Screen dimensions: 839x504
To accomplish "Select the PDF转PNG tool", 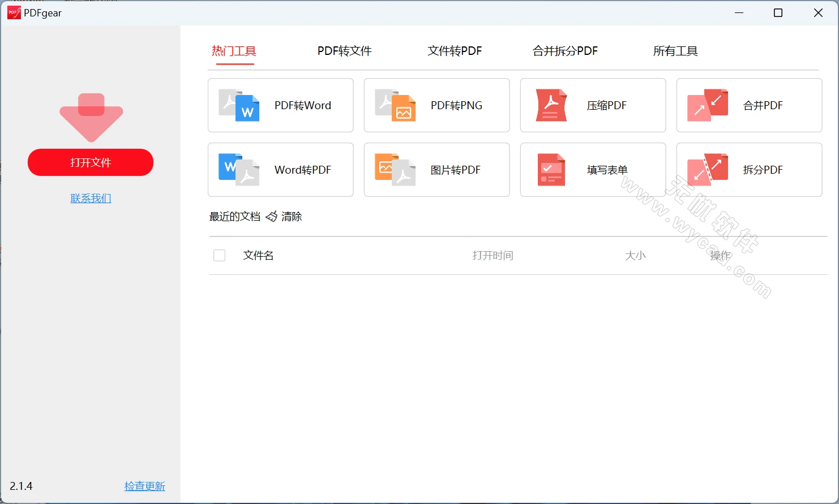I will pyautogui.click(x=436, y=105).
